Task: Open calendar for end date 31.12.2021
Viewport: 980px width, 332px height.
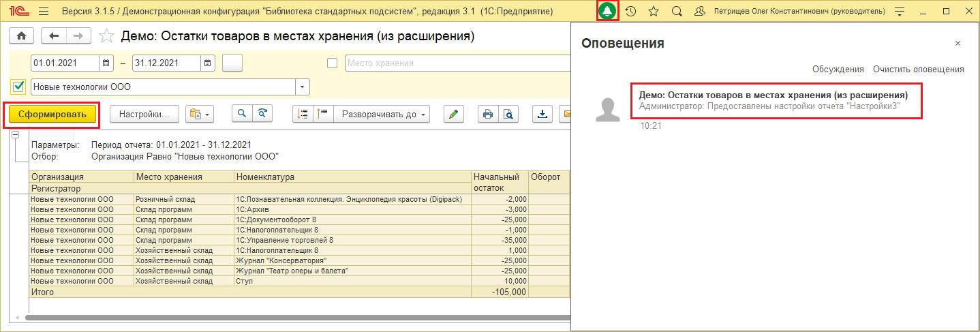Action: tap(208, 63)
